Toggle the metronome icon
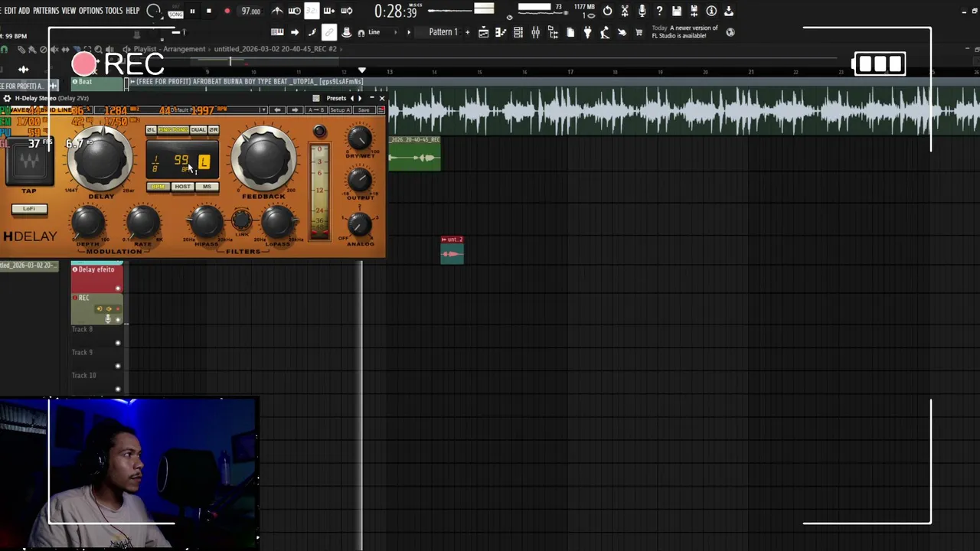The height and width of the screenshot is (551, 980). (277, 11)
